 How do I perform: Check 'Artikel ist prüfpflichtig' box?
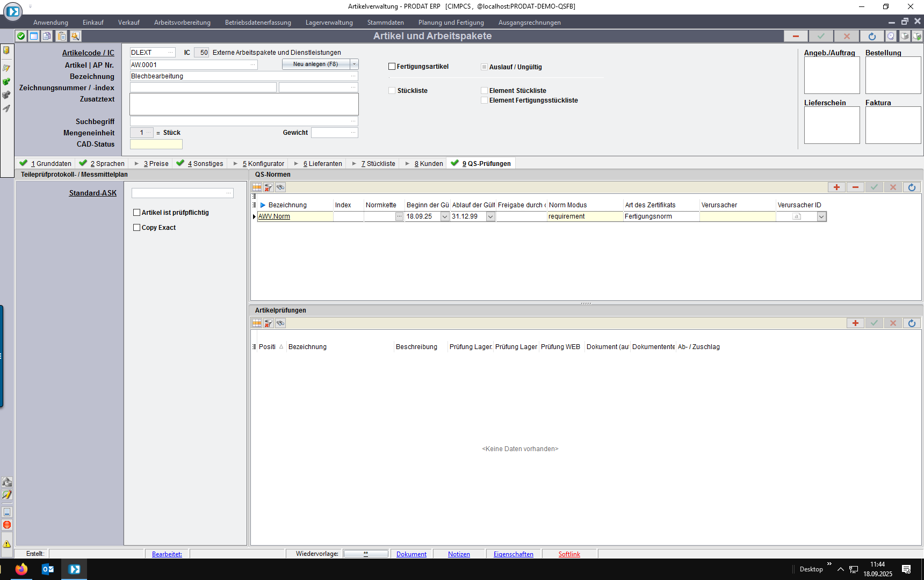click(x=137, y=213)
